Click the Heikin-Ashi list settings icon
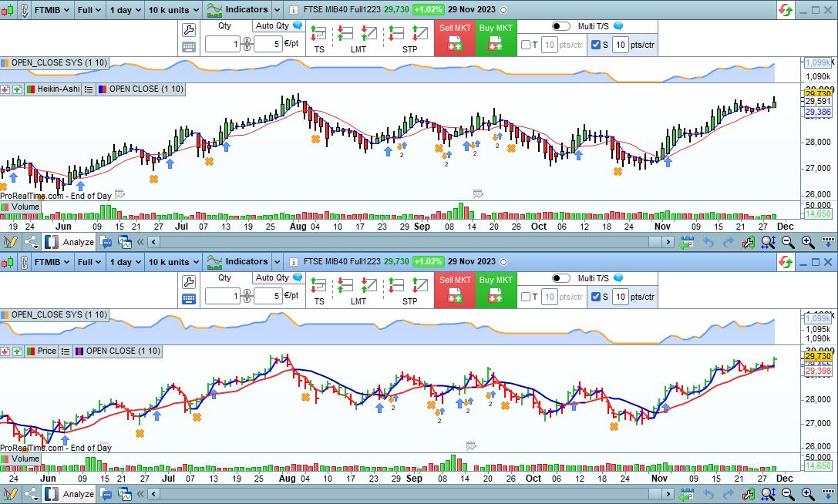Screen dimensions: 838x504 (x=89, y=89)
